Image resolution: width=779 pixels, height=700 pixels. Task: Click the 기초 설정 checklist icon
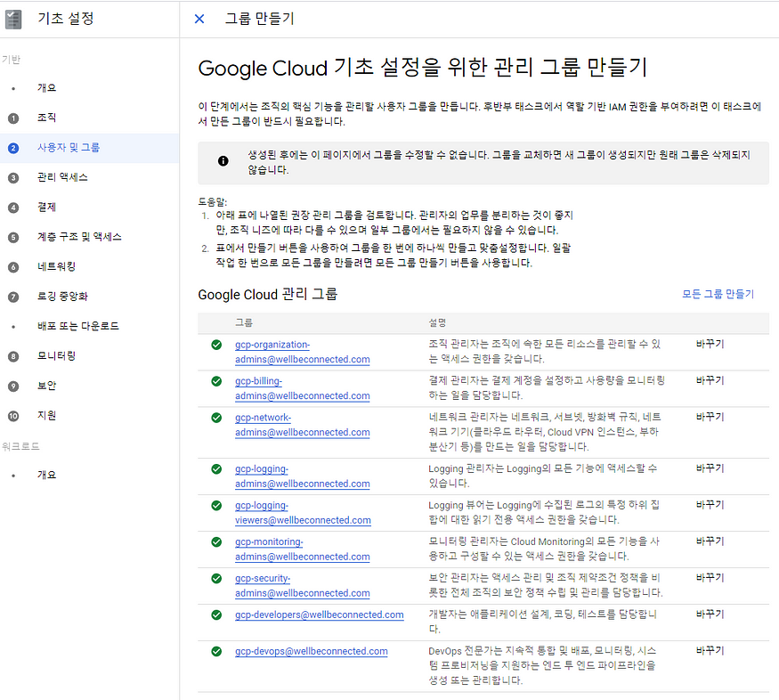pyautogui.click(x=13, y=19)
